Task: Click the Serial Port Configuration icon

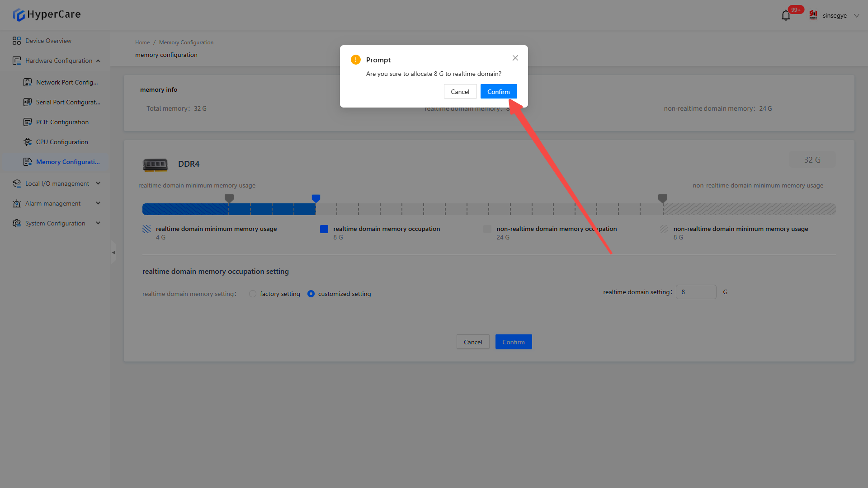Action: (28, 102)
